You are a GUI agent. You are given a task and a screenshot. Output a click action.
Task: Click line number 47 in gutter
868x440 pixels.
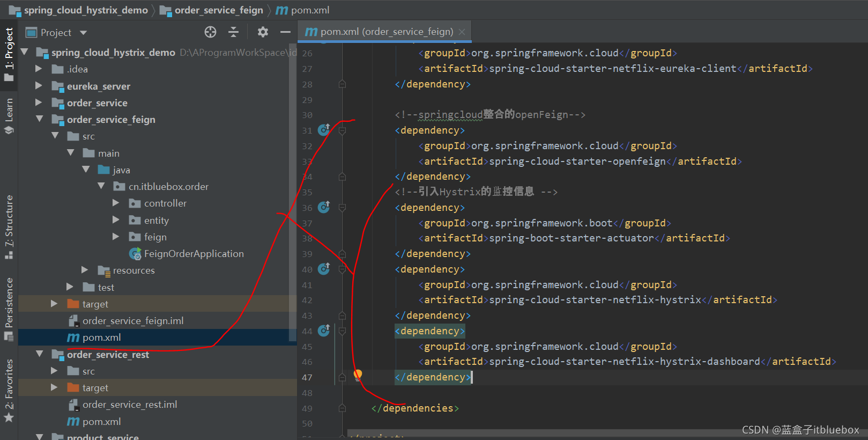(307, 377)
